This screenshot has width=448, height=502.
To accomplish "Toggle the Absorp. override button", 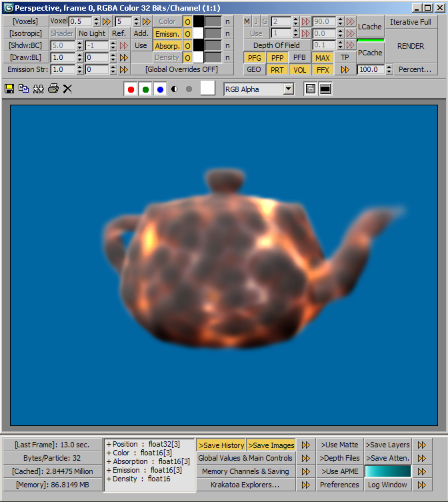I will [x=167, y=46].
